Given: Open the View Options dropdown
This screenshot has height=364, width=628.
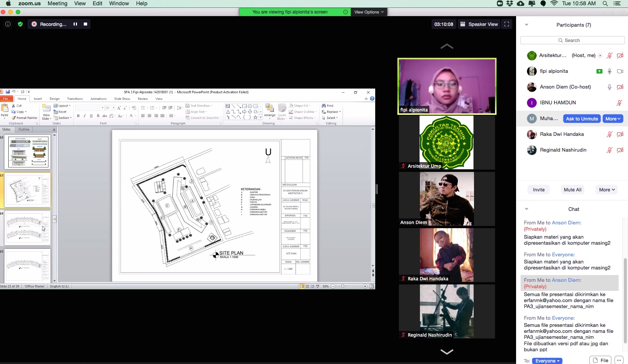Looking at the screenshot, I should click(x=369, y=12).
